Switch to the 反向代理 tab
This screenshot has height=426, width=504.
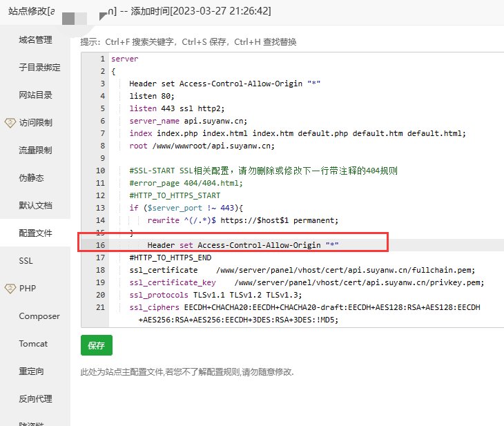pos(35,399)
